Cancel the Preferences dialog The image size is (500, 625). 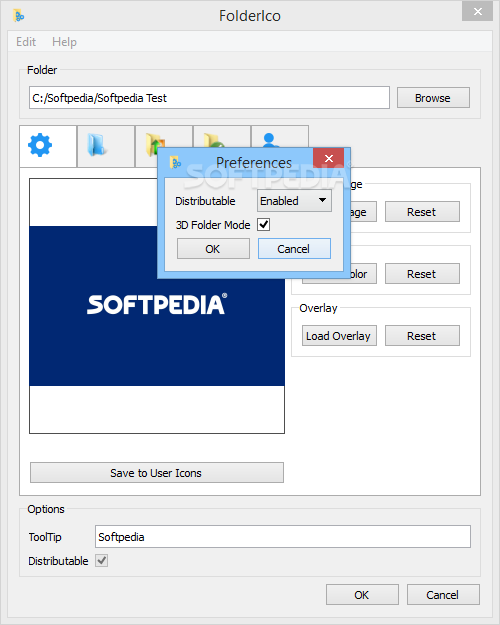click(x=294, y=249)
